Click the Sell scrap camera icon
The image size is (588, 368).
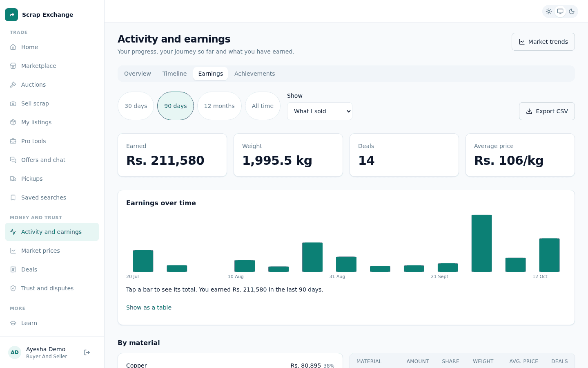click(x=13, y=103)
